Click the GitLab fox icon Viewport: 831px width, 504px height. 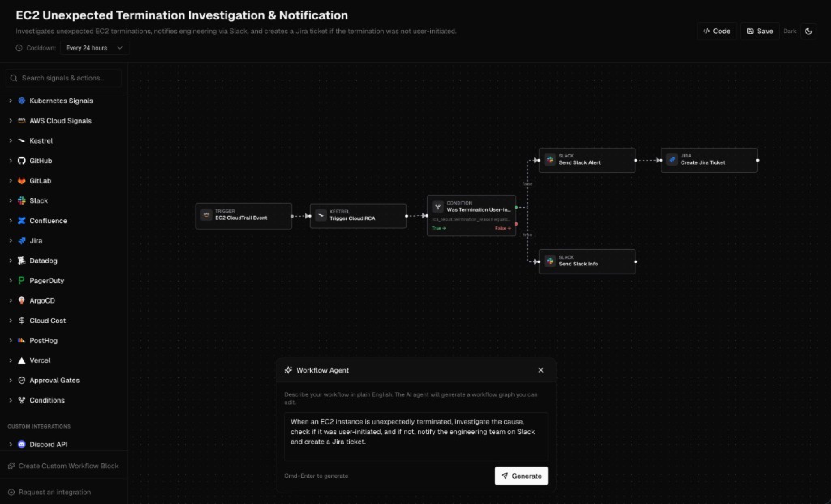point(22,181)
